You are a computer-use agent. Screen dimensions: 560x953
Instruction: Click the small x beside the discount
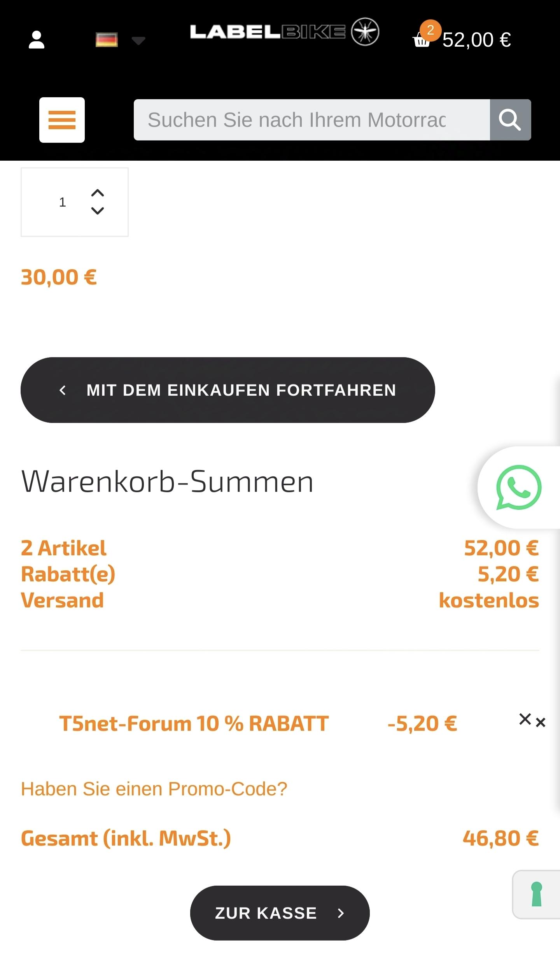click(541, 723)
